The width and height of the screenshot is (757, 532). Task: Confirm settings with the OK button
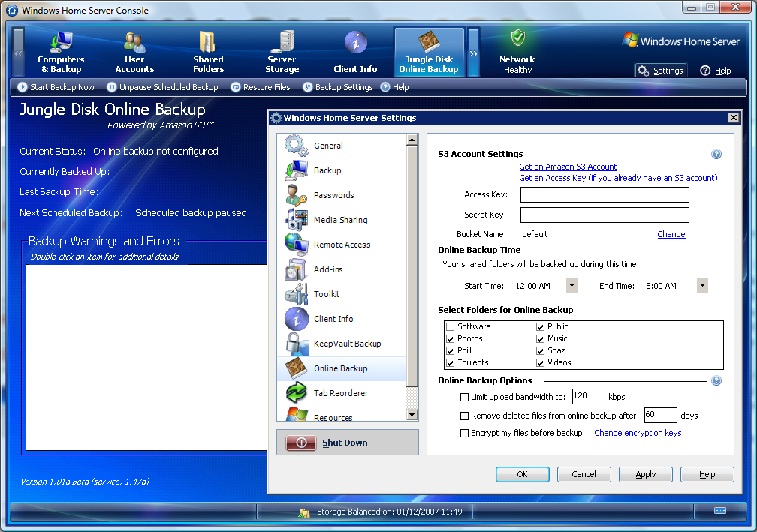tap(523, 475)
